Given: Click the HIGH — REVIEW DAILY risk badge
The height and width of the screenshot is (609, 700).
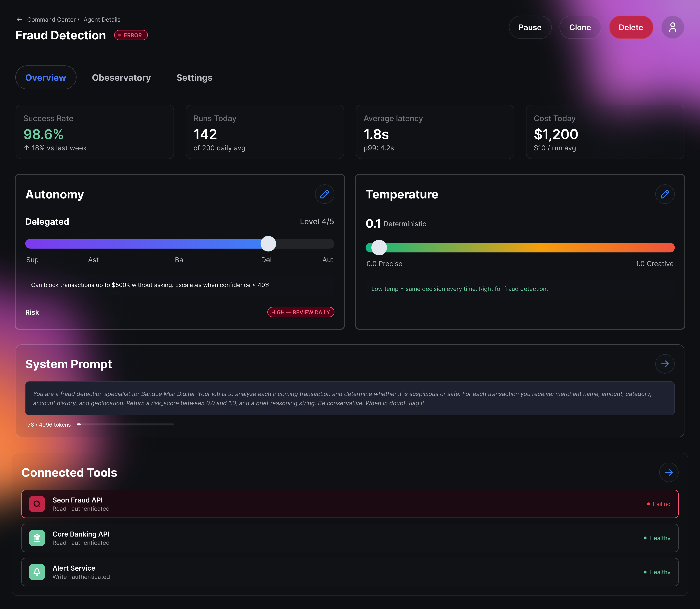Looking at the screenshot, I should [301, 312].
